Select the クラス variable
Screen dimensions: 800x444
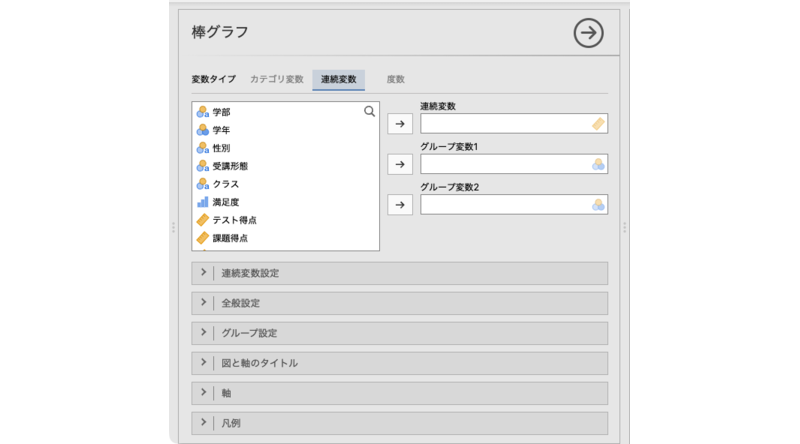pyautogui.click(x=225, y=184)
